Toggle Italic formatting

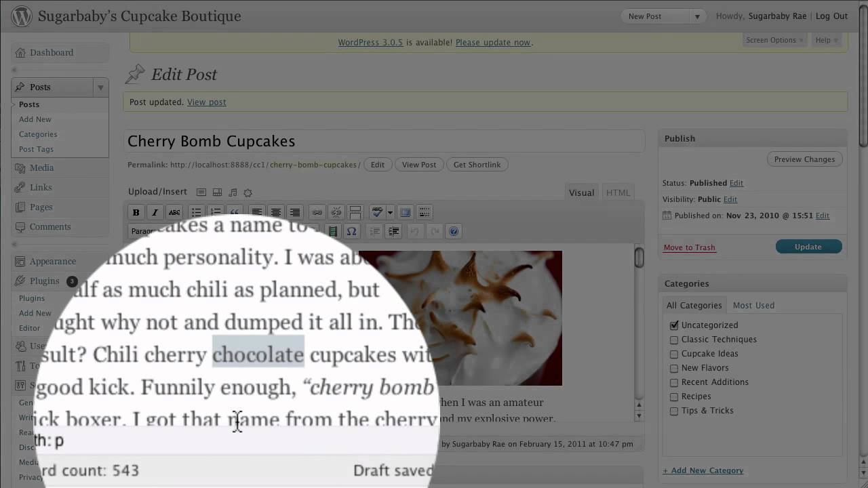[155, 212]
